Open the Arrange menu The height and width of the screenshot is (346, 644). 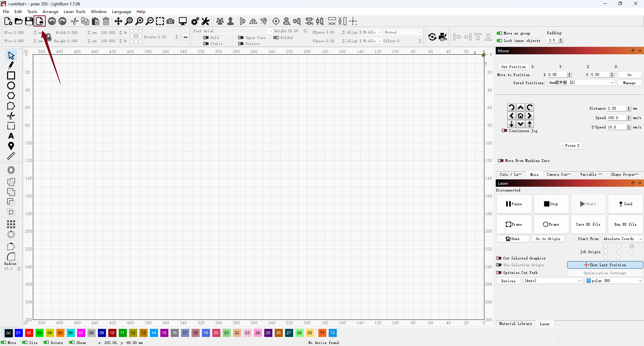[50, 11]
